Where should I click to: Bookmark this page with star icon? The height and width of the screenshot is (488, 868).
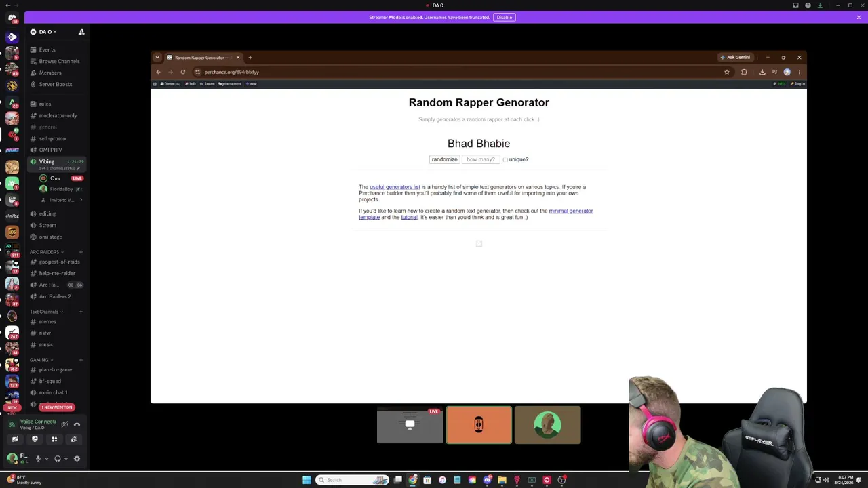tap(726, 72)
